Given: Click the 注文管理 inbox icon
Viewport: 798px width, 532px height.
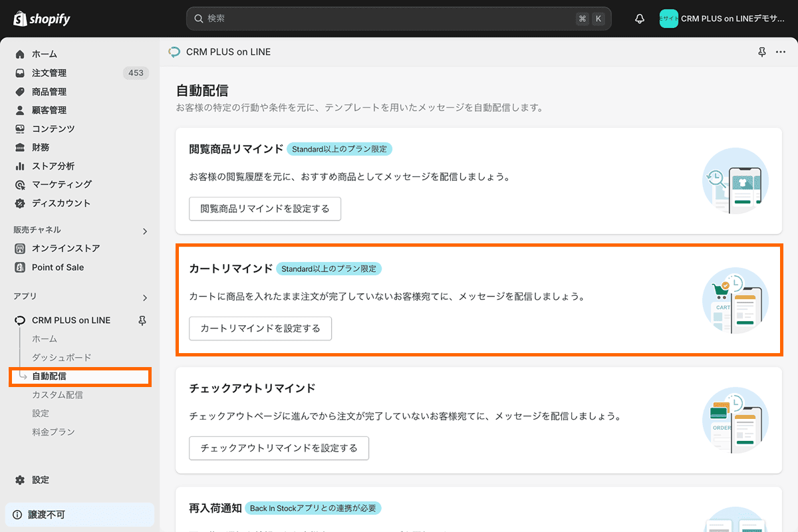Looking at the screenshot, I should [20, 73].
